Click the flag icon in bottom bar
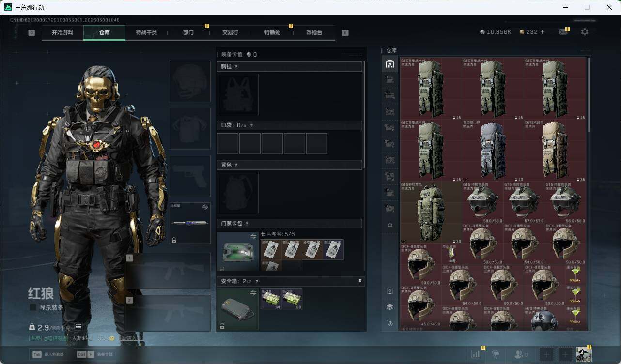The height and width of the screenshot is (364, 621). point(496,355)
